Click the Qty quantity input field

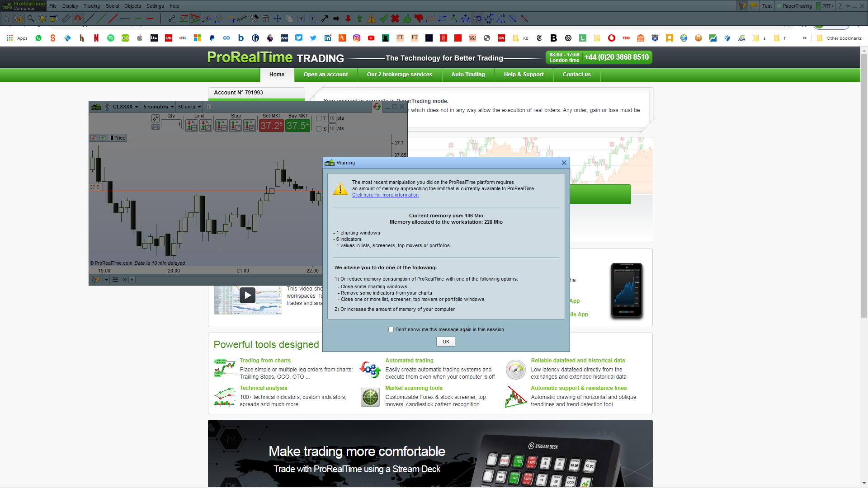[x=171, y=124]
